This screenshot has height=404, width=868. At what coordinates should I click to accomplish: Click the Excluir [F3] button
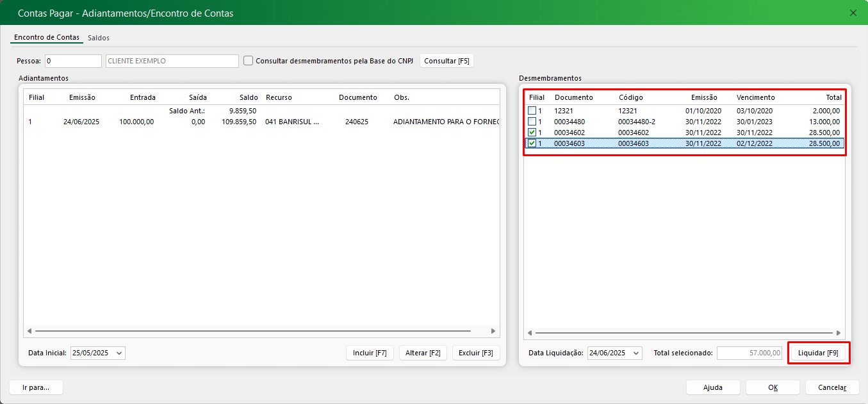[475, 353]
